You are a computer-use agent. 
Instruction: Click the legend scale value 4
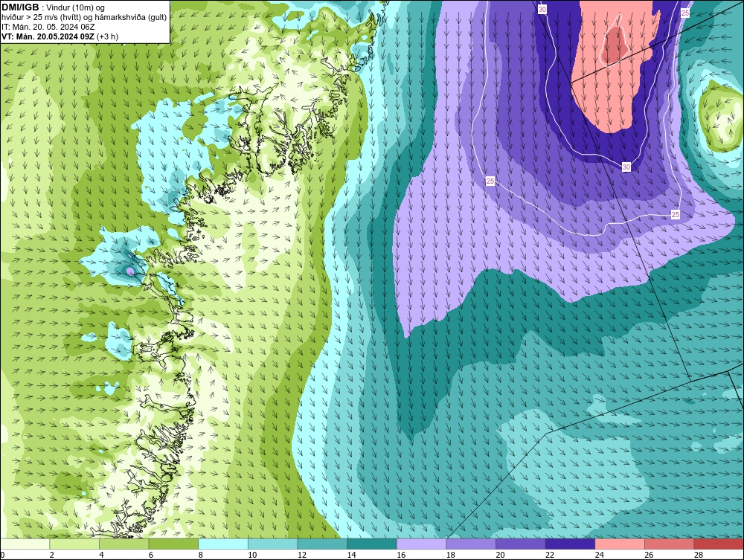point(101,555)
